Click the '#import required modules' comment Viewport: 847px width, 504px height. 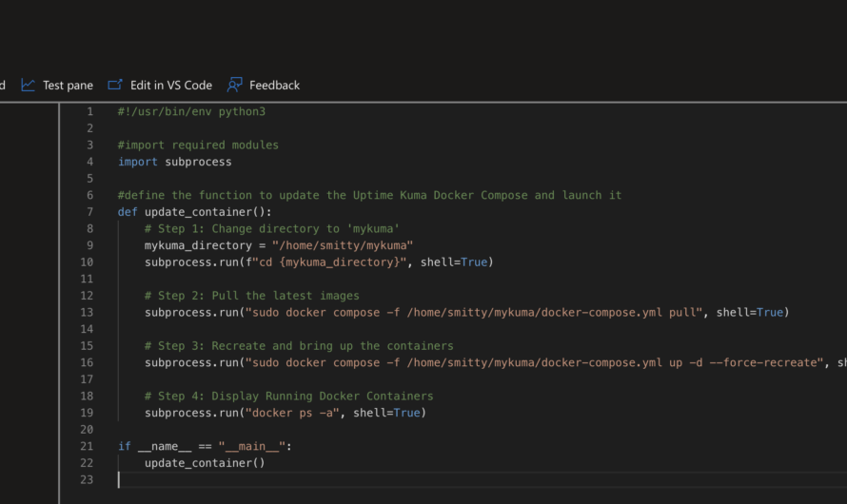(198, 145)
